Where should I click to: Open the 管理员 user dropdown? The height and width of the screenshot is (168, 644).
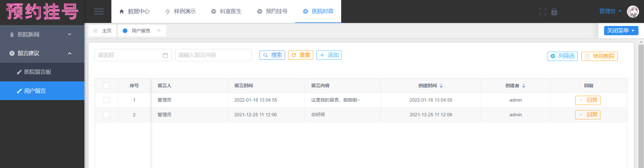[610, 11]
